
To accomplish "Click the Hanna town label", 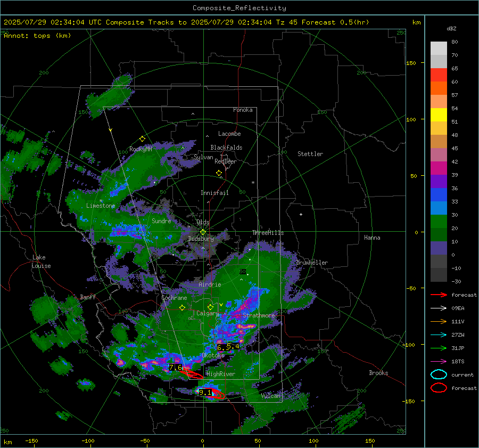I will tap(372, 238).
